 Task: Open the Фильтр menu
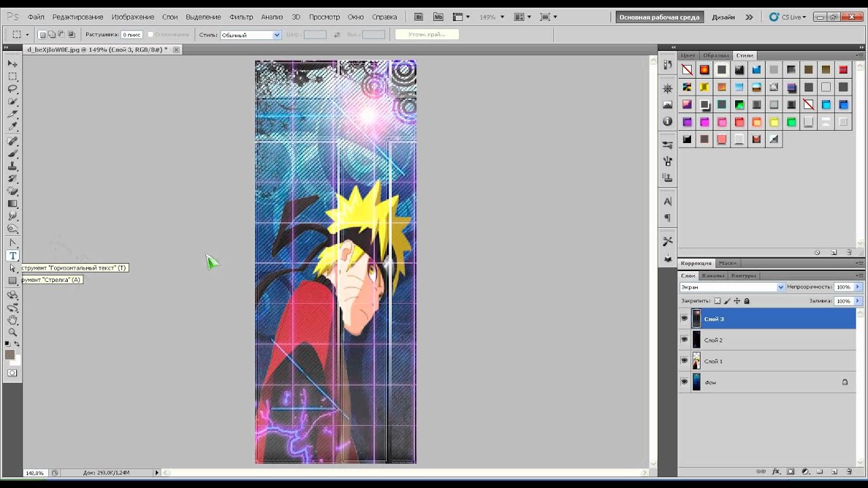[241, 17]
